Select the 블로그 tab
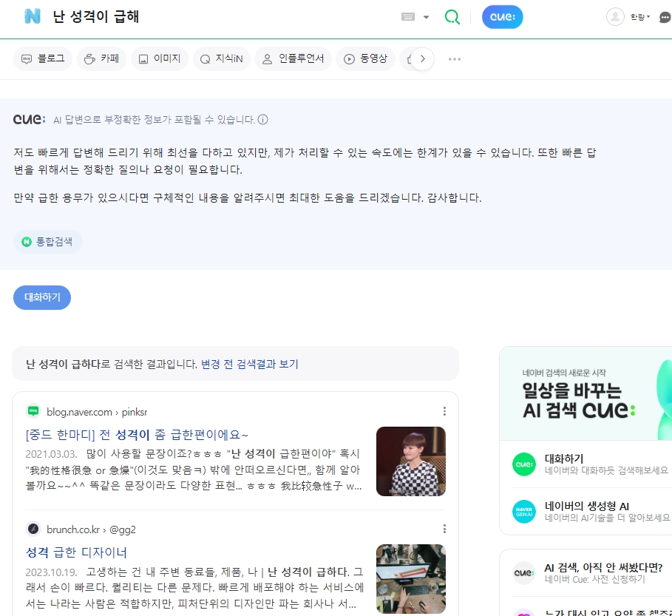 (x=43, y=58)
